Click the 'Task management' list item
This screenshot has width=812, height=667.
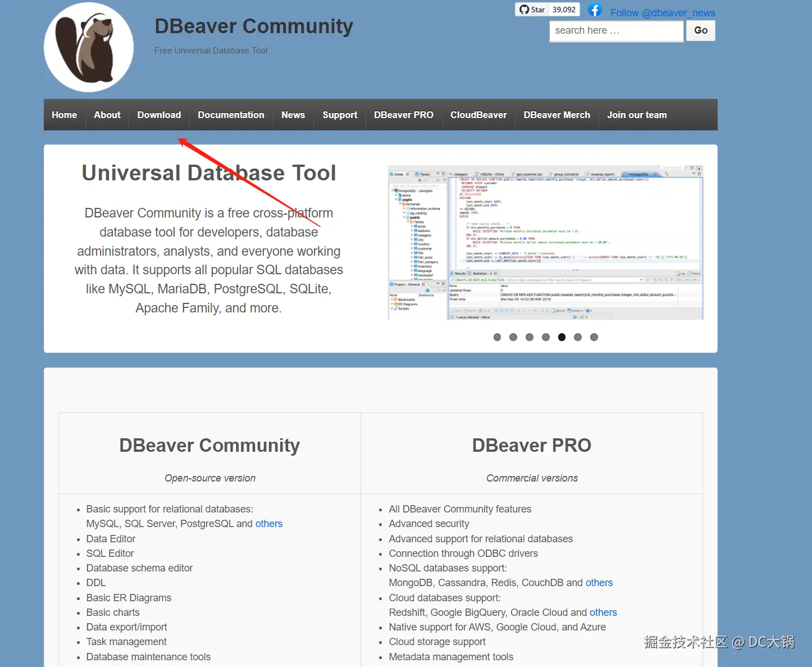pyautogui.click(x=126, y=642)
